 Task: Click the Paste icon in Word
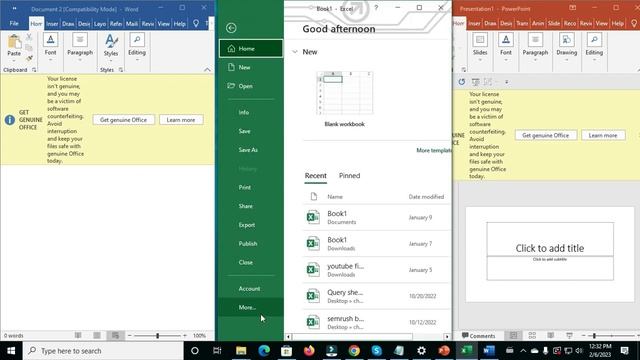[14, 42]
